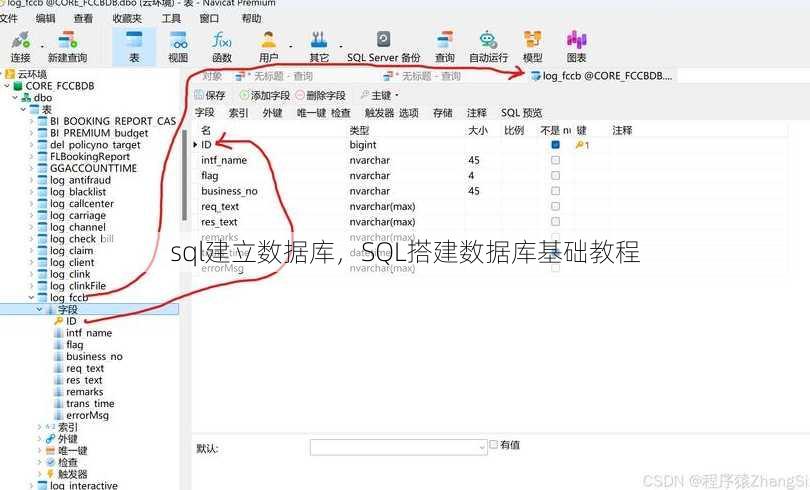
Task: Click bigint type cell of ID
Action: (363, 145)
